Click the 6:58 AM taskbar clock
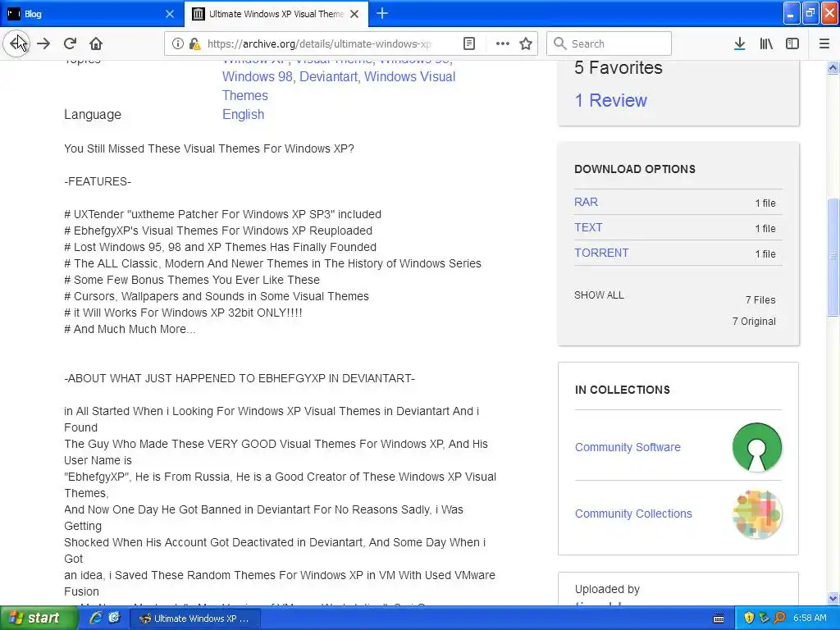Viewport: 840px width, 630px height. pos(810,619)
